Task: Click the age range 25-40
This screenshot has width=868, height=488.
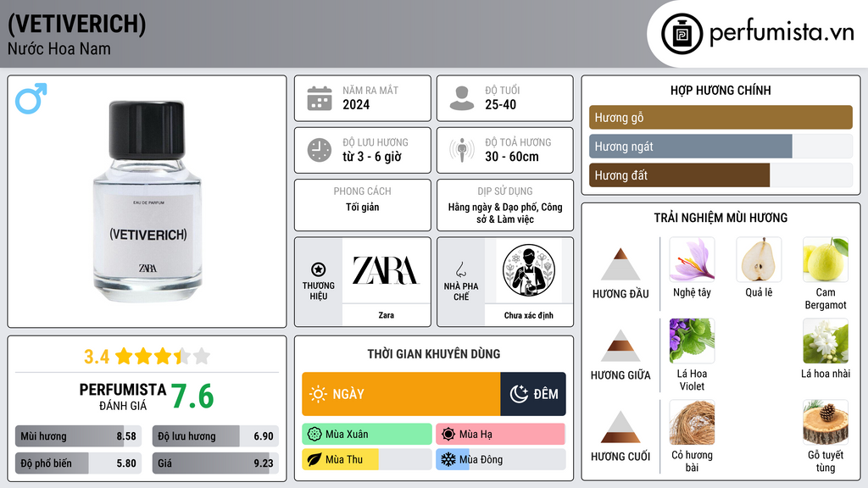Action: click(x=500, y=104)
